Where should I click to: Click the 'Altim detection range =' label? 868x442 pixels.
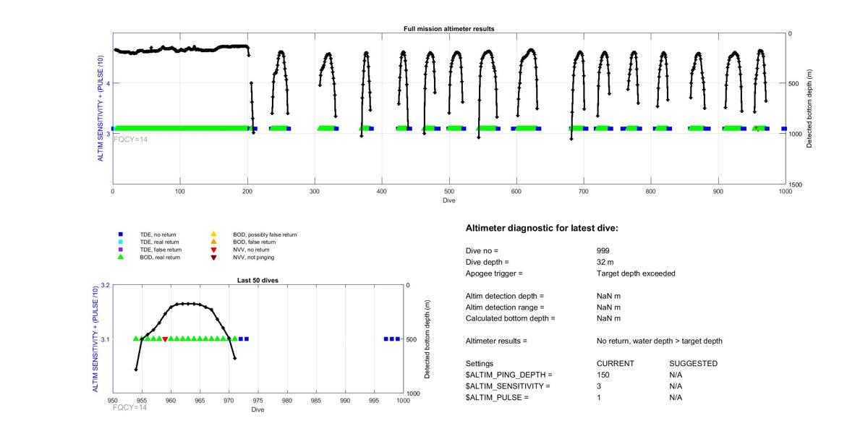[x=505, y=307]
